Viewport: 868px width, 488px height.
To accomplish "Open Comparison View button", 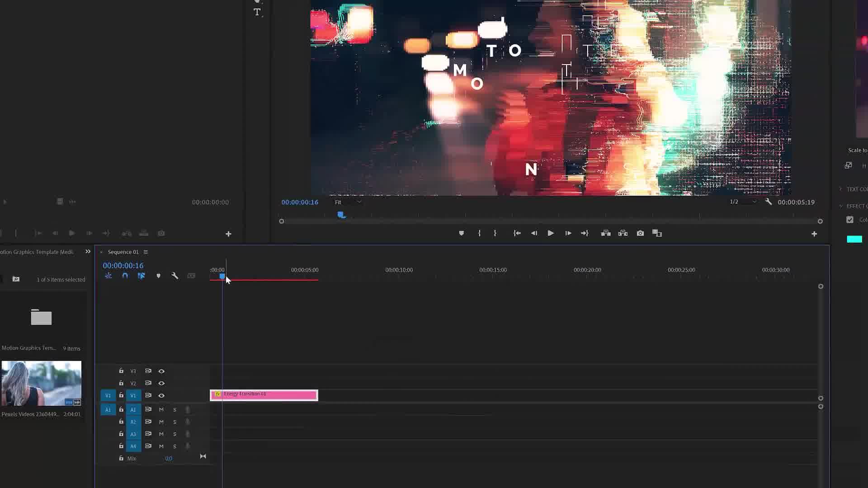I will click(x=657, y=233).
